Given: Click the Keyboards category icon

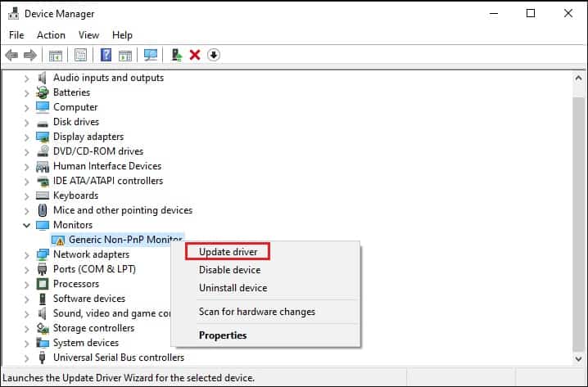Looking at the screenshot, I should click(43, 196).
